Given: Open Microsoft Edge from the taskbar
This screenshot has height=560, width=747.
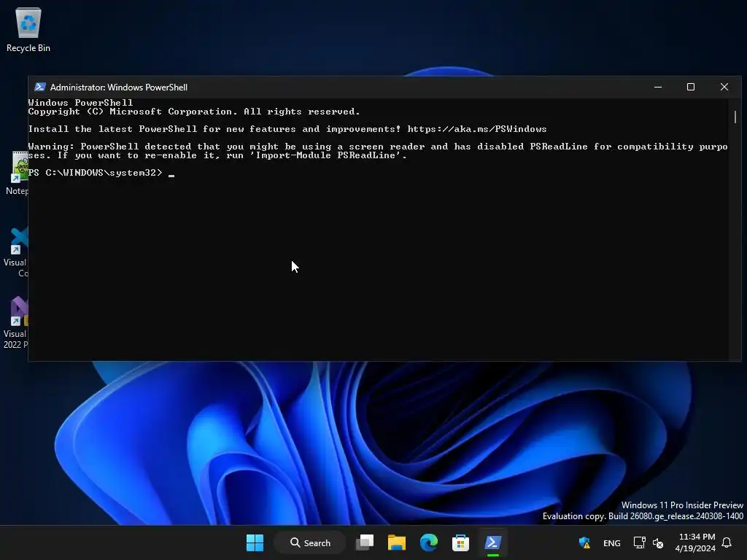Looking at the screenshot, I should (x=429, y=542).
